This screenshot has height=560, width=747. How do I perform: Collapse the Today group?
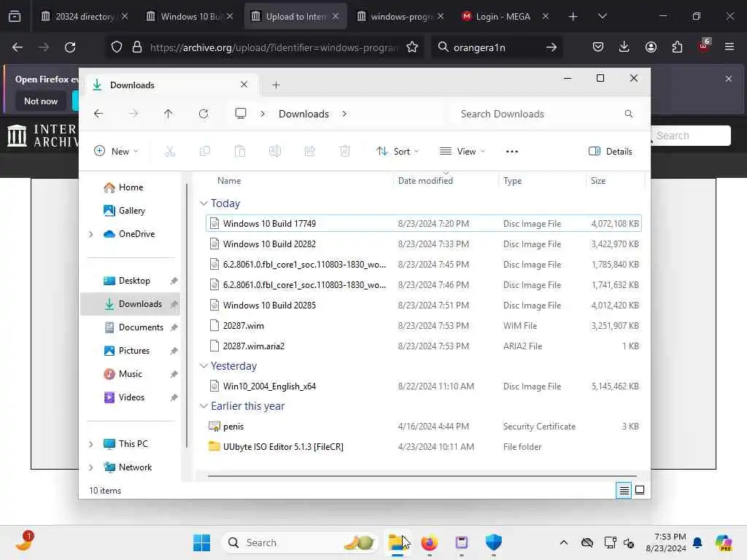point(204,203)
